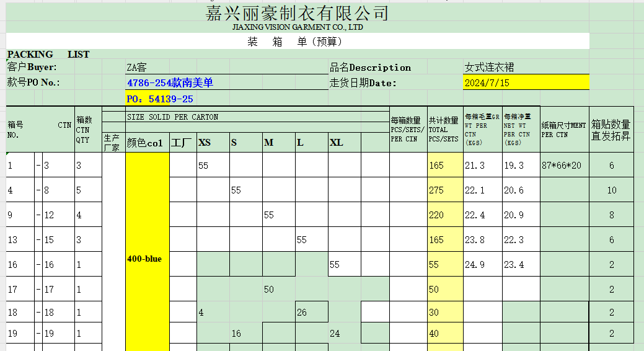Select the PACKING LIST heading cell

click(x=48, y=55)
